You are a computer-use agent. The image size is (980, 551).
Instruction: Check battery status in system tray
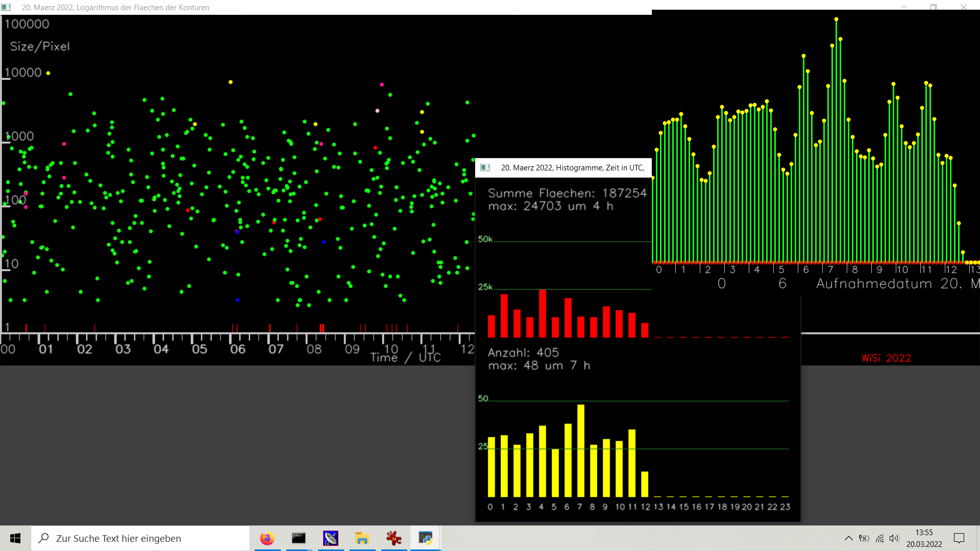pos(864,538)
